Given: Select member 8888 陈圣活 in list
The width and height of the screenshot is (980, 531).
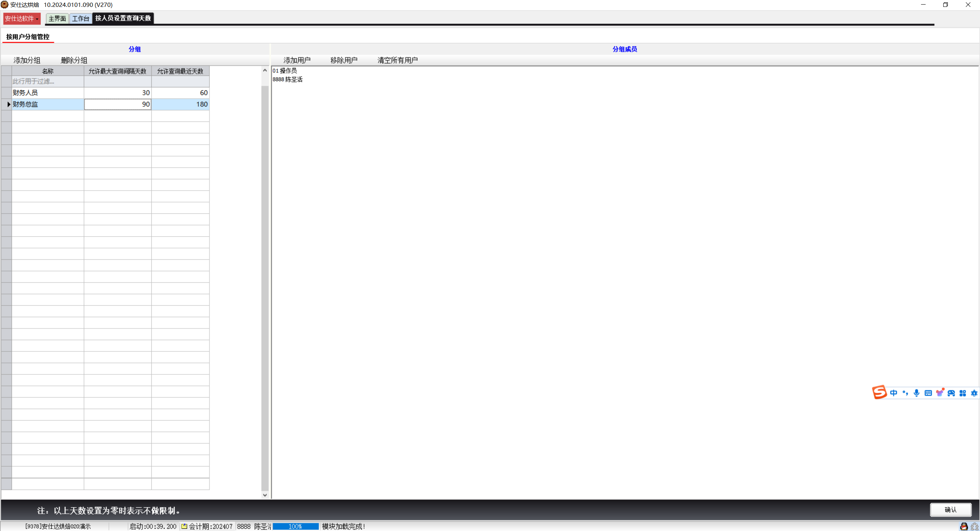Looking at the screenshot, I should coord(288,79).
